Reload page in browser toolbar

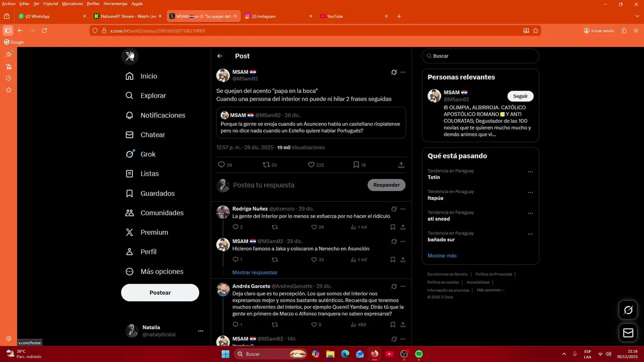pos(44,31)
